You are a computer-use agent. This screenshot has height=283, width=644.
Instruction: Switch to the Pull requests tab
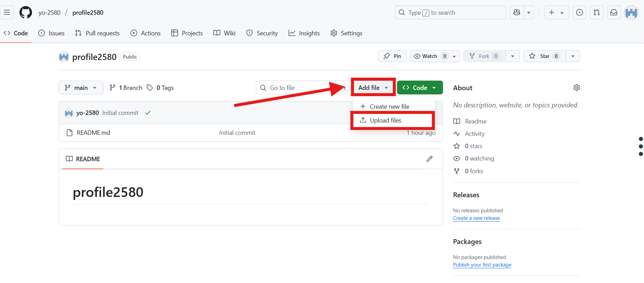[97, 33]
